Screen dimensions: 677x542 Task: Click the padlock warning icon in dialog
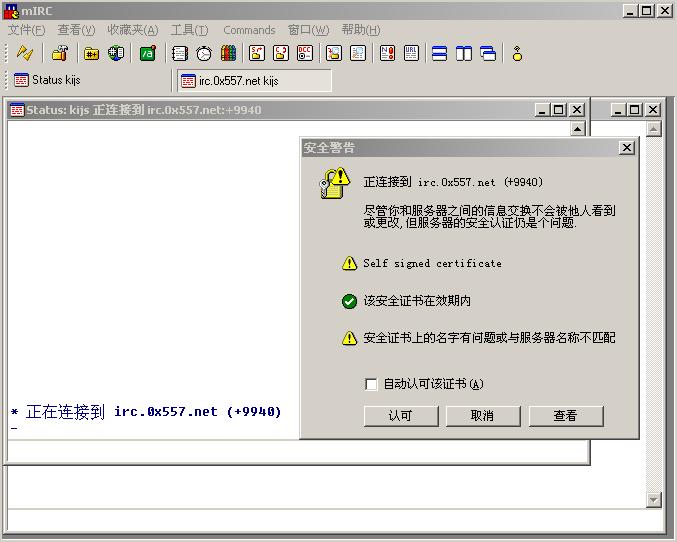335,183
